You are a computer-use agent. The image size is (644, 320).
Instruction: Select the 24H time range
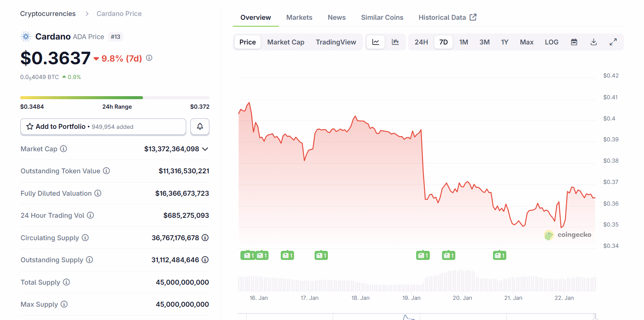coord(421,42)
